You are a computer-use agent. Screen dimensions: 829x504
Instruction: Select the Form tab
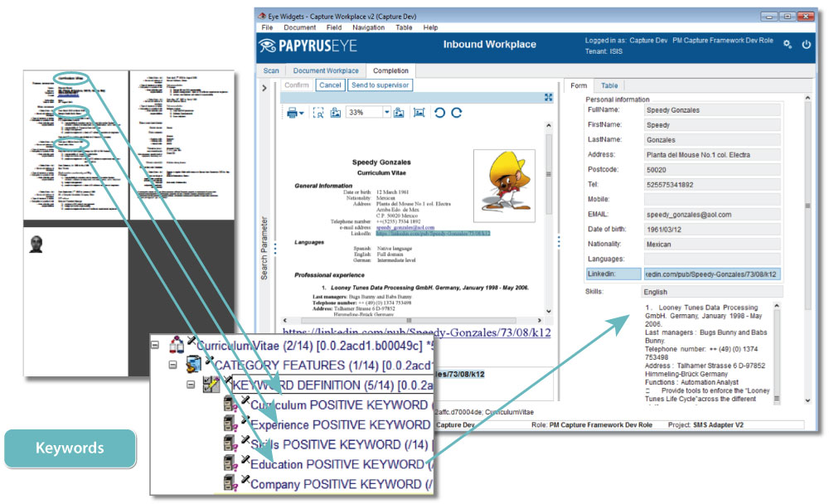579,85
